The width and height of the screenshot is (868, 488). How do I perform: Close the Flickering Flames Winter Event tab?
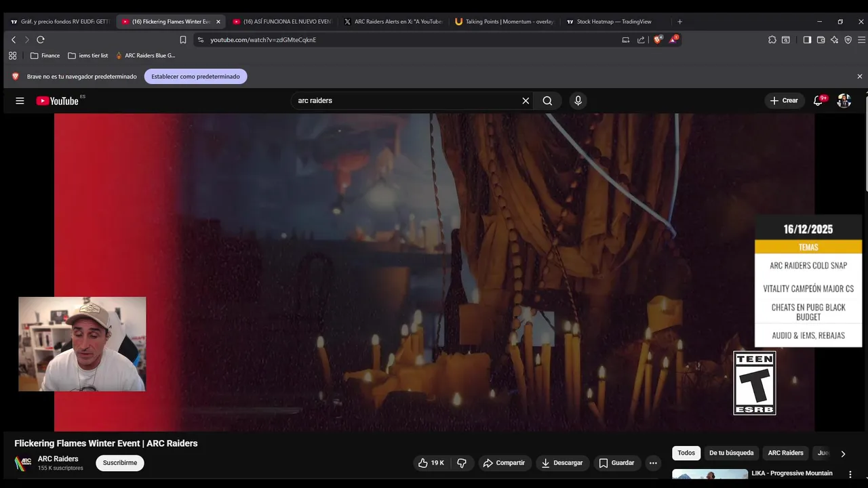[x=218, y=22]
